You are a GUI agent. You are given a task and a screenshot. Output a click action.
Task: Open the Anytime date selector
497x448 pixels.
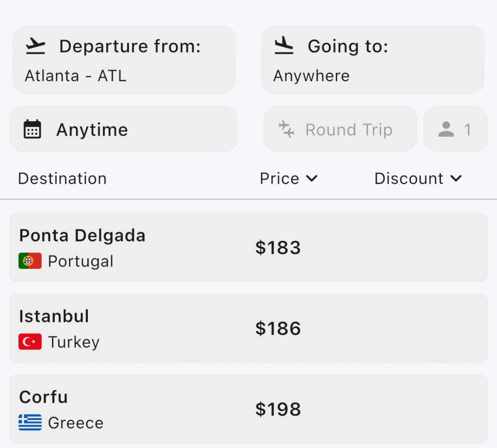(123, 129)
